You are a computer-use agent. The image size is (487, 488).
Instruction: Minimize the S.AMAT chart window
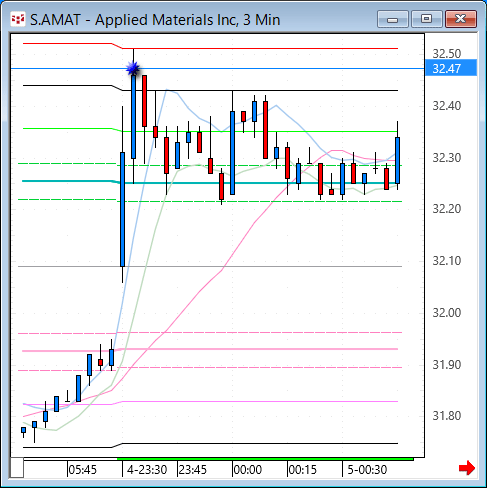click(x=393, y=19)
